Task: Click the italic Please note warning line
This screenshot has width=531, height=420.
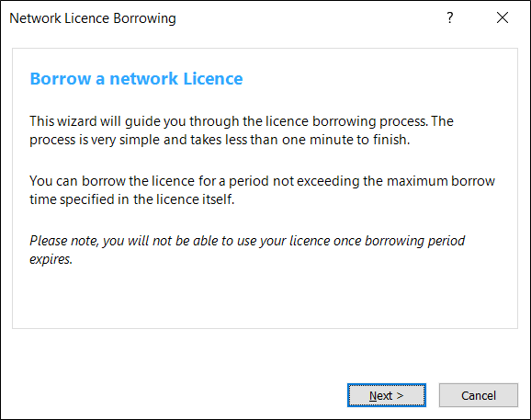Action: (x=247, y=241)
